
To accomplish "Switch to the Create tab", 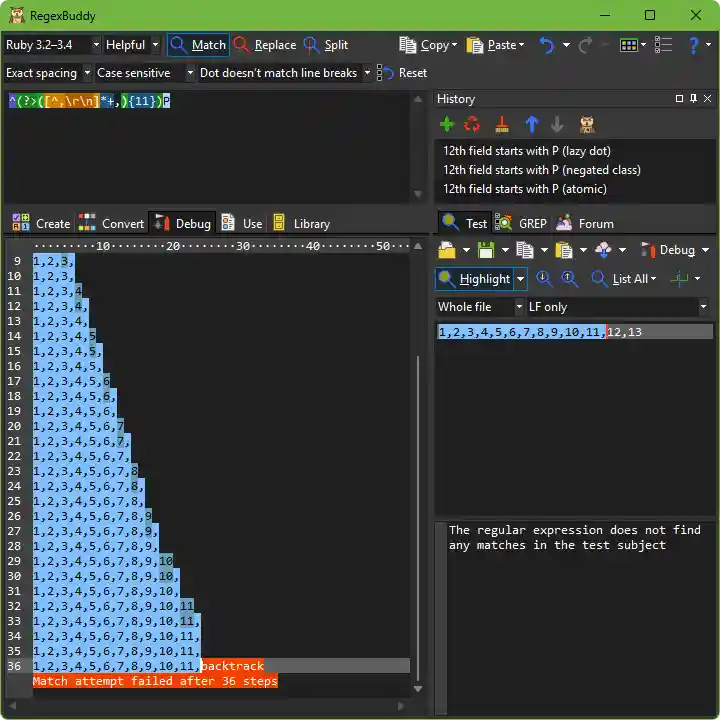I will point(41,224).
